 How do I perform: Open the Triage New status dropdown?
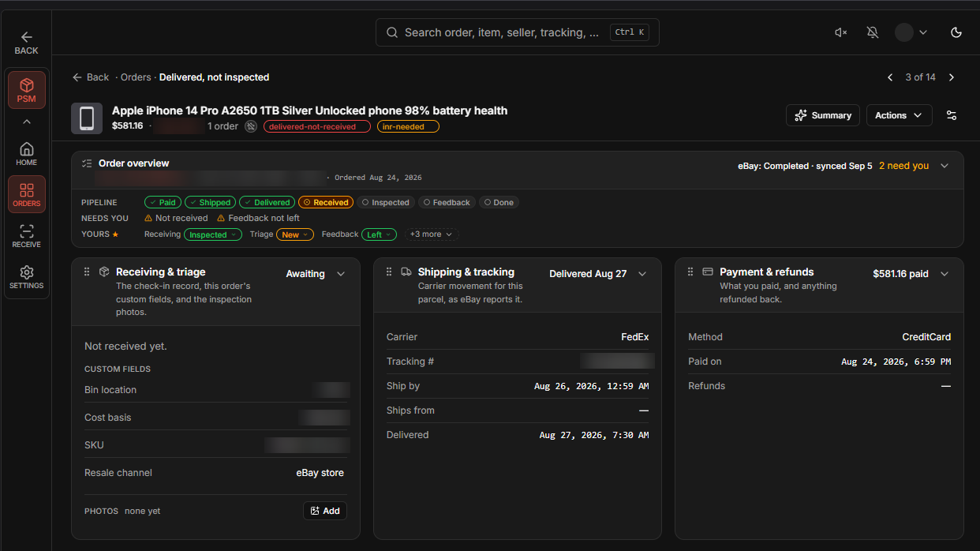295,234
